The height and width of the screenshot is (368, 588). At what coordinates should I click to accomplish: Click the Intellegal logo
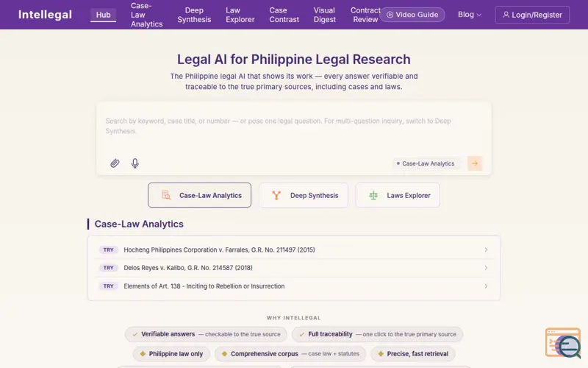pyautogui.click(x=45, y=15)
